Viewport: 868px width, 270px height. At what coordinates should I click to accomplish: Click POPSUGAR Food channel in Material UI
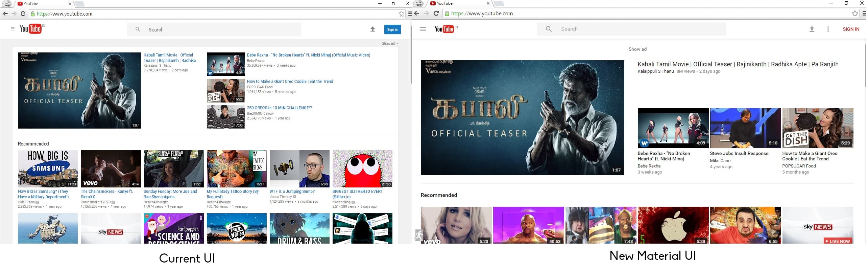point(799,166)
